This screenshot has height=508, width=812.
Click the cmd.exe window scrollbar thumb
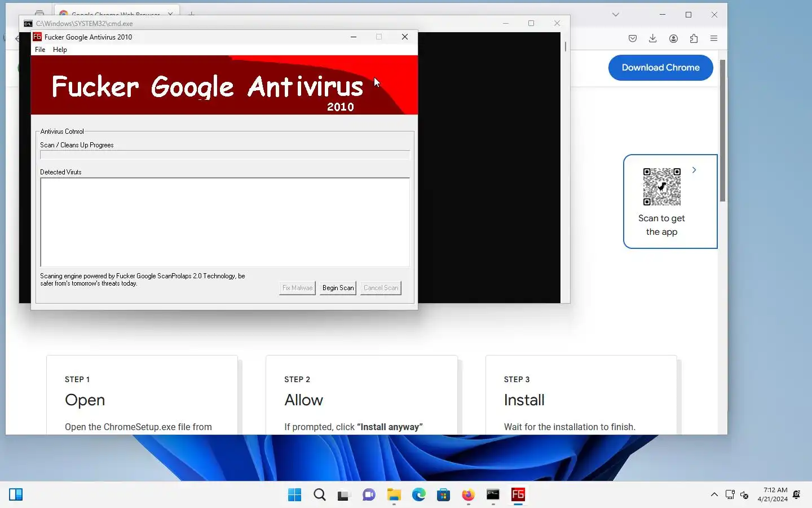(566, 47)
